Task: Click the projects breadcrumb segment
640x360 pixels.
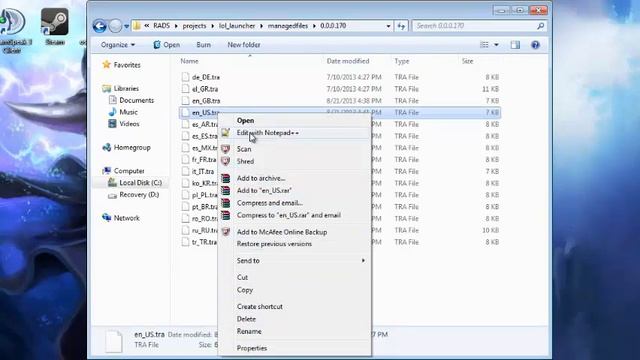Action: click(x=194, y=26)
